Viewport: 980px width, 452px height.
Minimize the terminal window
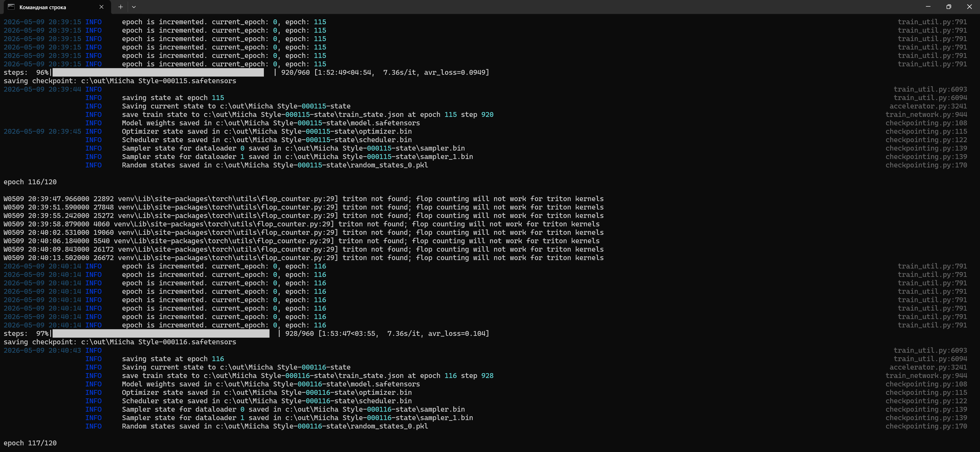coord(928,7)
